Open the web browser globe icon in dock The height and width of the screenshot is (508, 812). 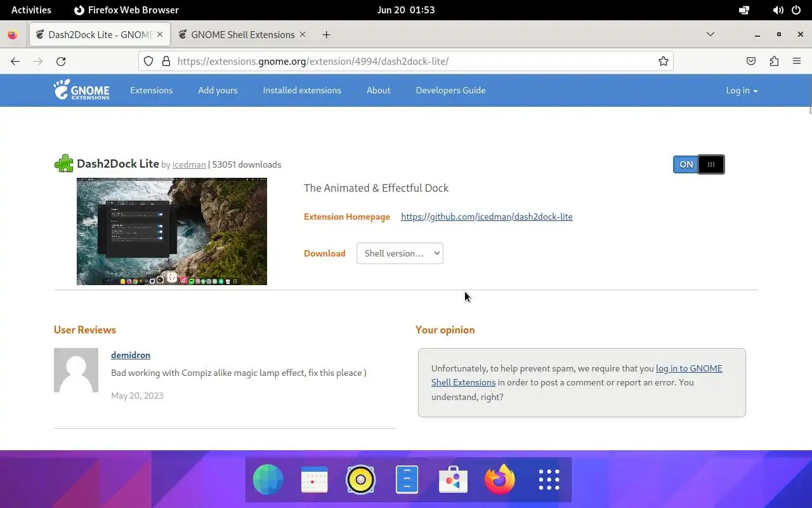[268, 479]
